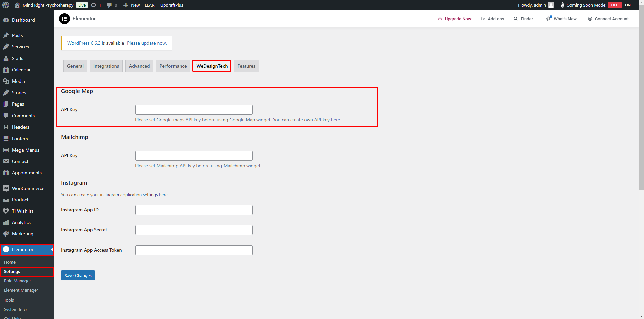Click the Upgrade Now link
644x319 pixels.
pos(454,19)
